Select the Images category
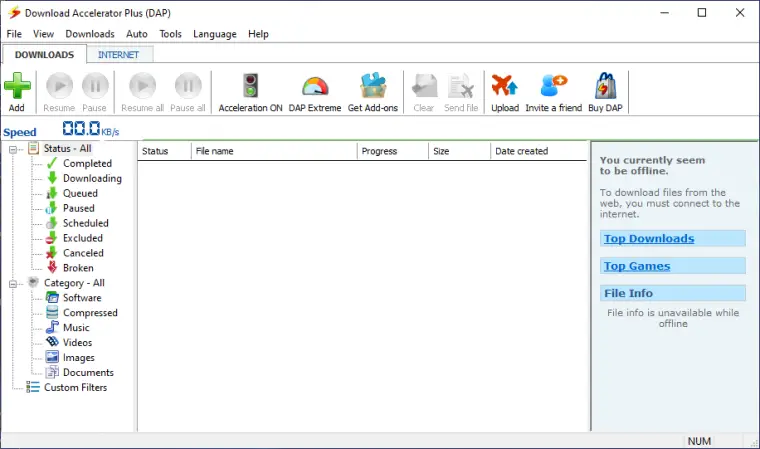 click(x=79, y=358)
